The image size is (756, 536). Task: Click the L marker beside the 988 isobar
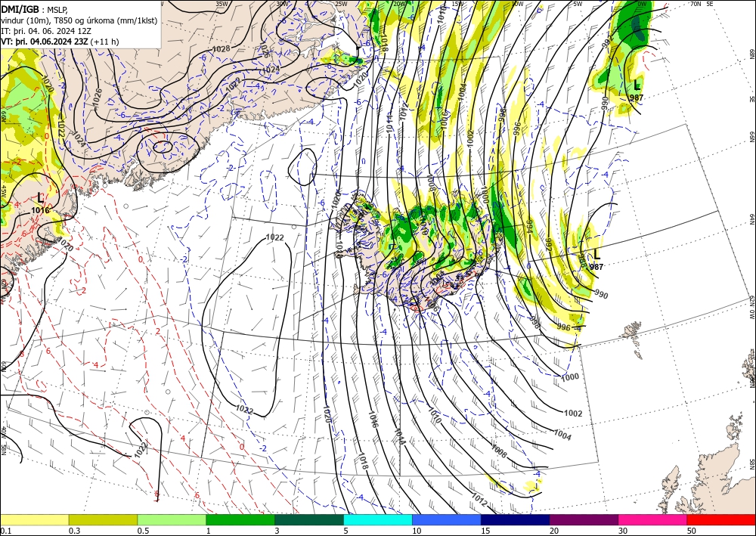597,254
